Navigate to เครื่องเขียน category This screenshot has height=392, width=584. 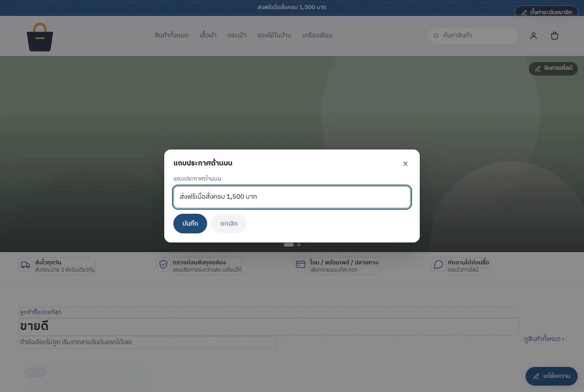click(x=317, y=36)
